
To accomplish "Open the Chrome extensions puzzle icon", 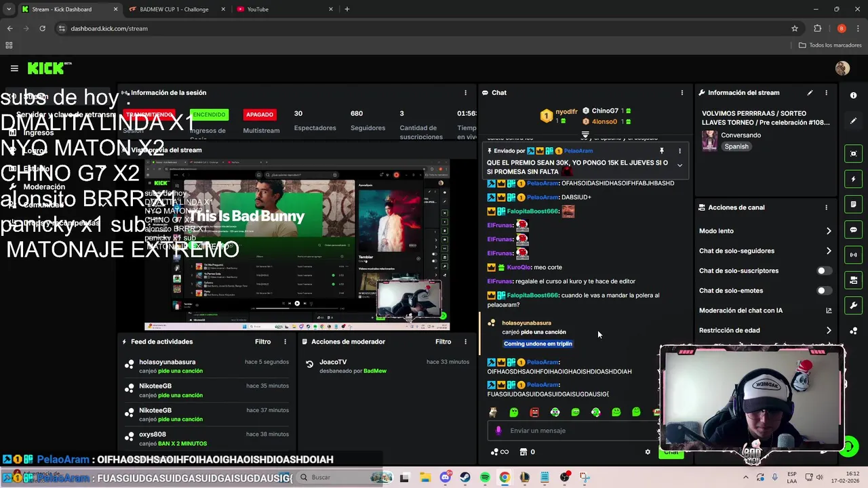I will pyautogui.click(x=818, y=28).
